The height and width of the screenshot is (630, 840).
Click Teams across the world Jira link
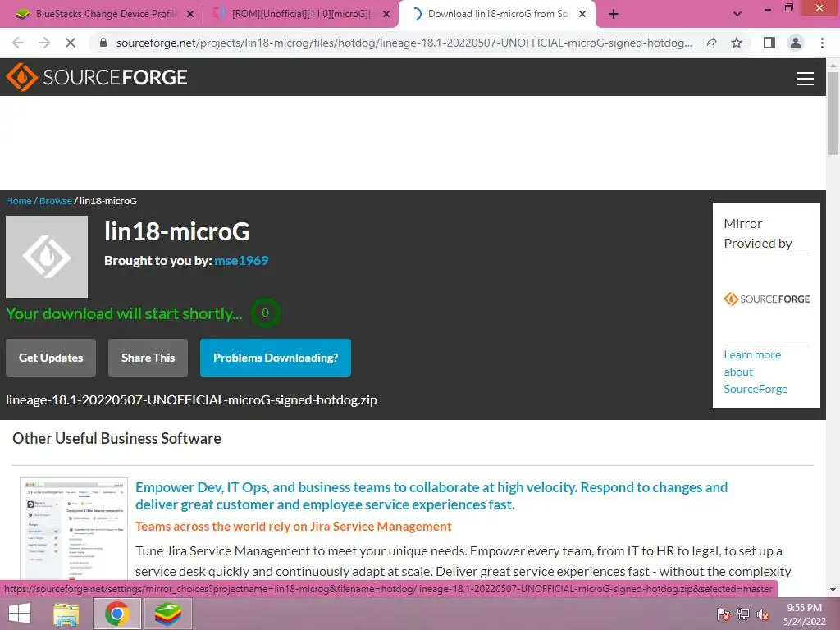[x=294, y=527]
